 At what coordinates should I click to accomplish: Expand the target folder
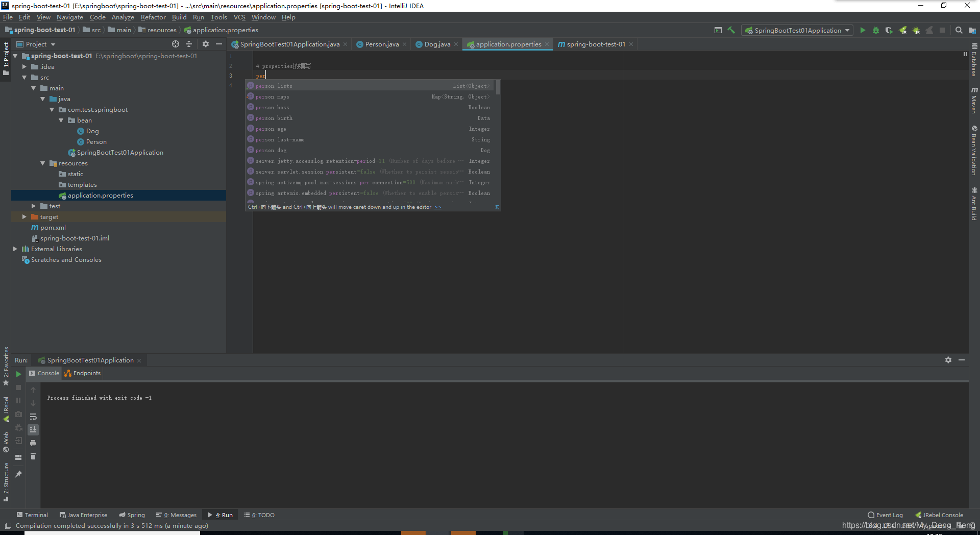coord(24,217)
